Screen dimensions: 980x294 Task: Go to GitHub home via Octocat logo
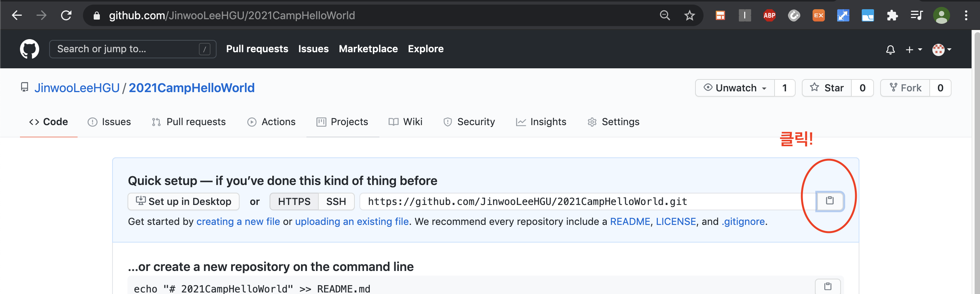30,49
